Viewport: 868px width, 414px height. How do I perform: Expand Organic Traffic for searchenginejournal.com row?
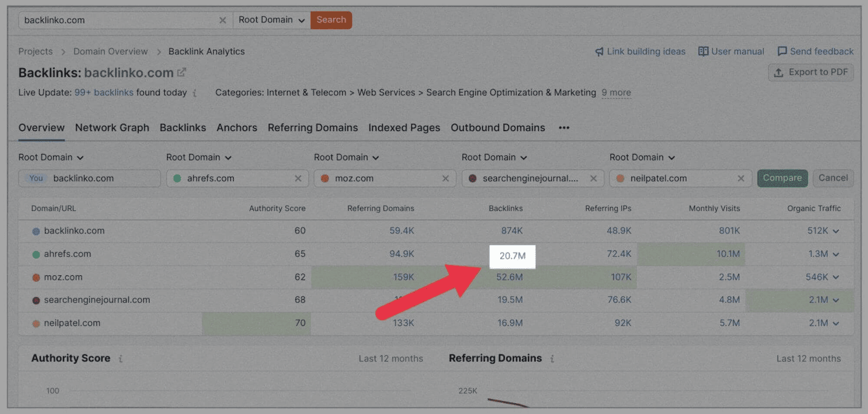[x=836, y=300]
